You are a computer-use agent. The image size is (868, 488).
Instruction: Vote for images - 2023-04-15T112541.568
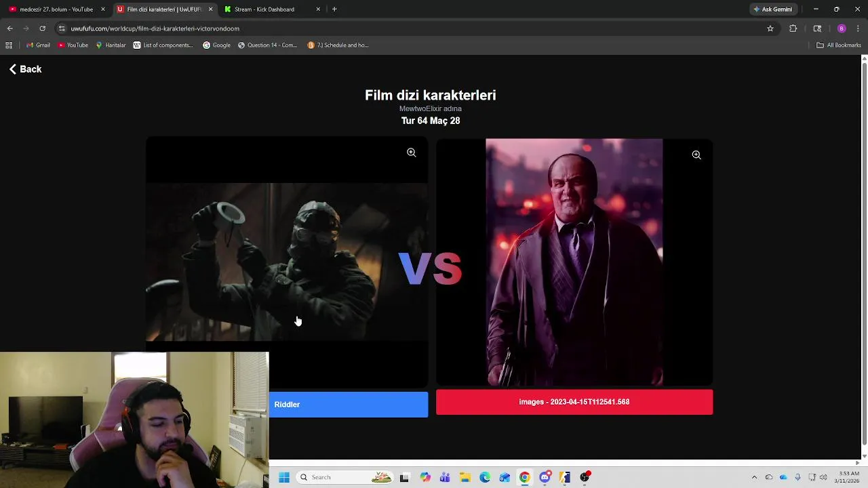[574, 402]
